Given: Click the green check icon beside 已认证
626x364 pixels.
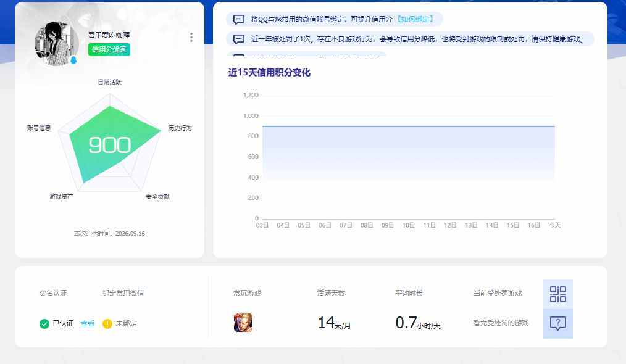Looking at the screenshot, I should click(x=44, y=324).
